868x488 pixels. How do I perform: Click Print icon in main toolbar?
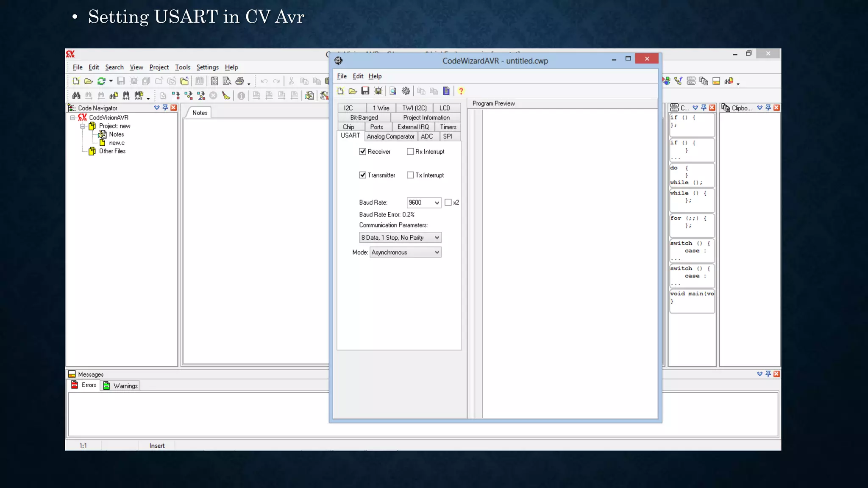[239, 81]
